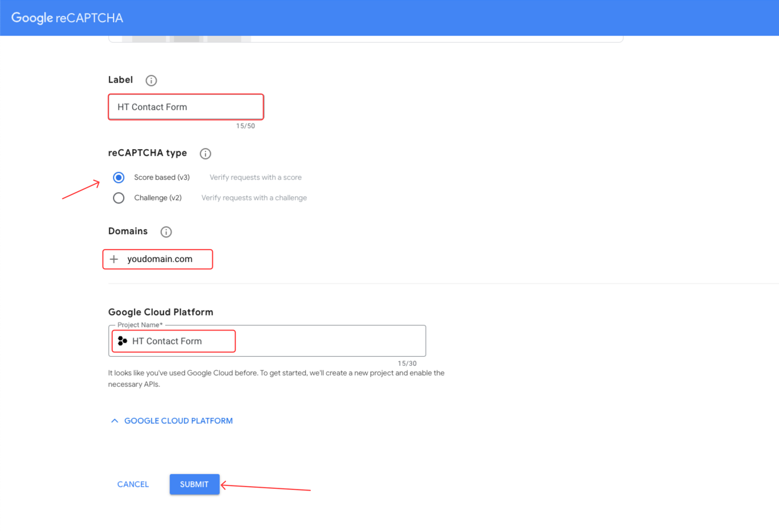The width and height of the screenshot is (779, 532).
Task: Click the Label field containing HT Contact Form
Action: [186, 107]
